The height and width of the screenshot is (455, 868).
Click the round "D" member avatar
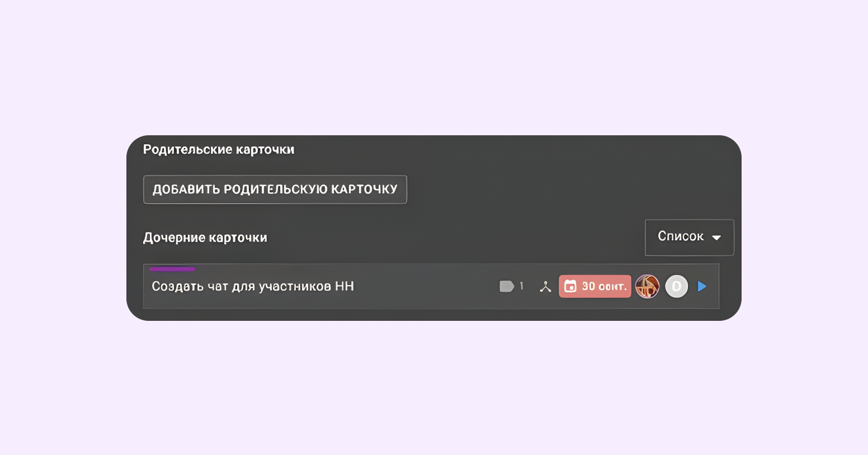tap(676, 286)
